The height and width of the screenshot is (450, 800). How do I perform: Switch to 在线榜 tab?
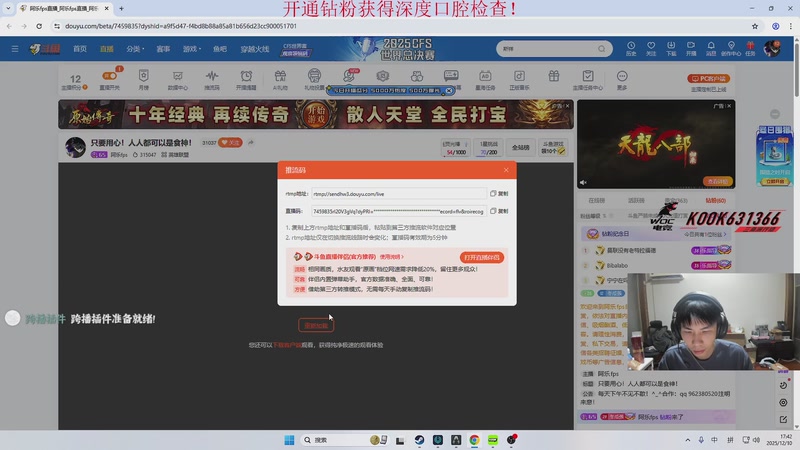coord(596,201)
